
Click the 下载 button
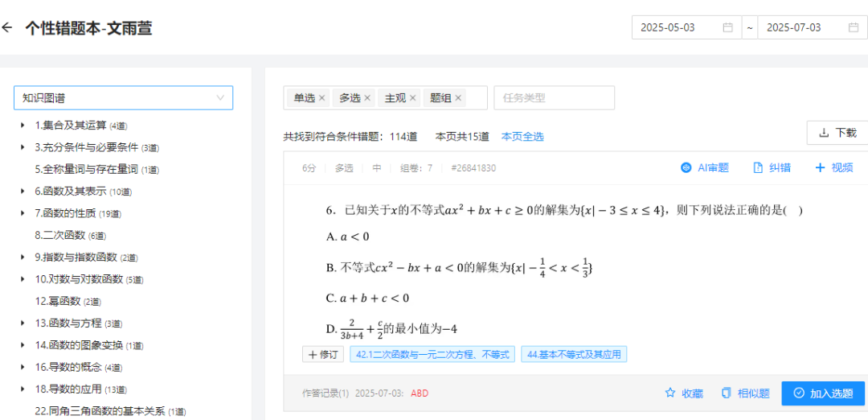(x=837, y=133)
